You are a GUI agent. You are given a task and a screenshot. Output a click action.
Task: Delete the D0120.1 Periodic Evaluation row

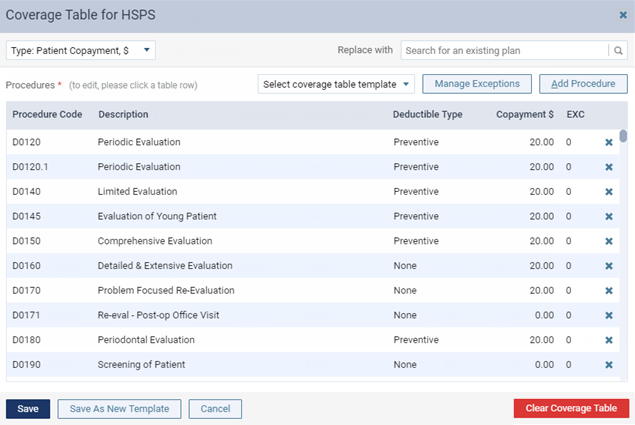pyautogui.click(x=609, y=167)
